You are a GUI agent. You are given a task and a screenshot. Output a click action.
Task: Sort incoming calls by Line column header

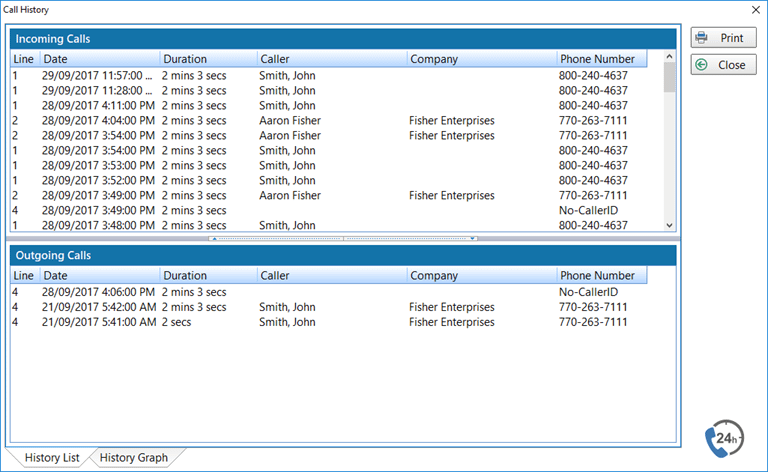24,59
